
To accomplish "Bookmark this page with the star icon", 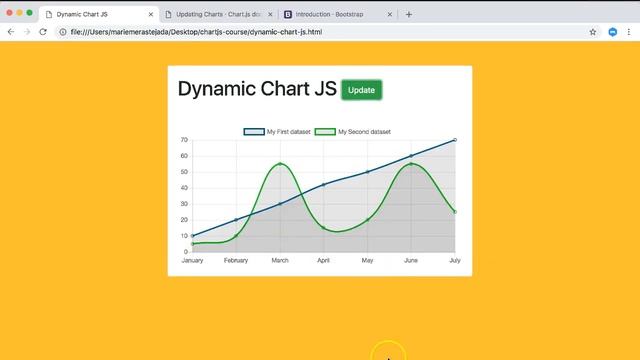I will coord(593,32).
